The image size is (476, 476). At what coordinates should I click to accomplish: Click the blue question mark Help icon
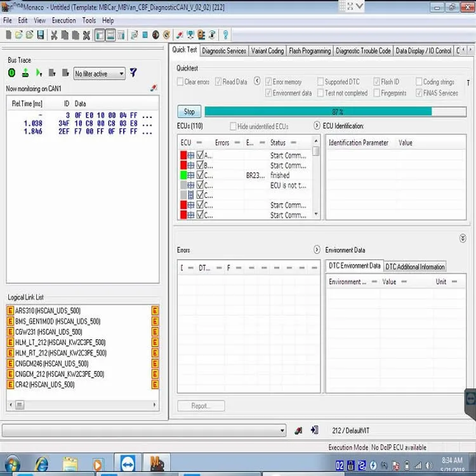tap(225, 35)
